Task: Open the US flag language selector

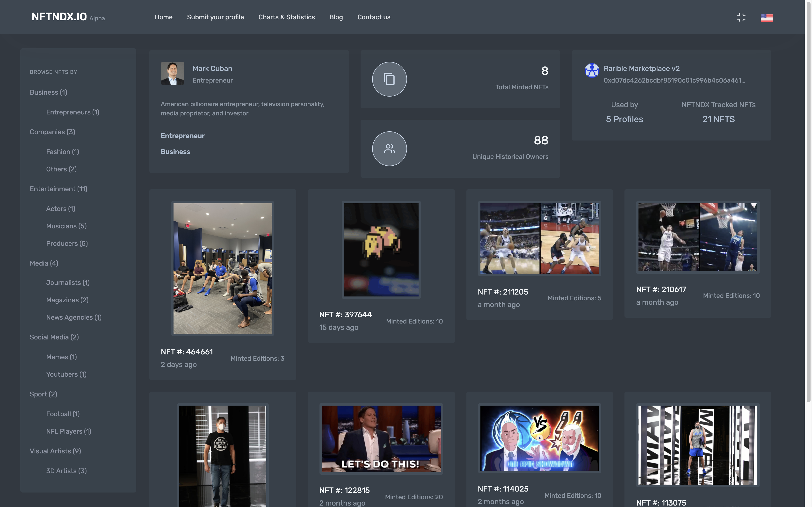Action: click(767, 17)
